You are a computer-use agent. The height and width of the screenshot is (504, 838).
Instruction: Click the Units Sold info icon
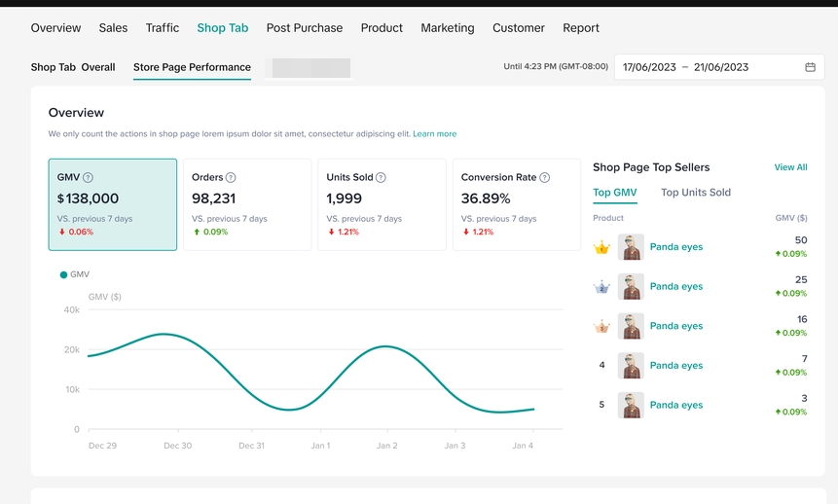click(381, 178)
